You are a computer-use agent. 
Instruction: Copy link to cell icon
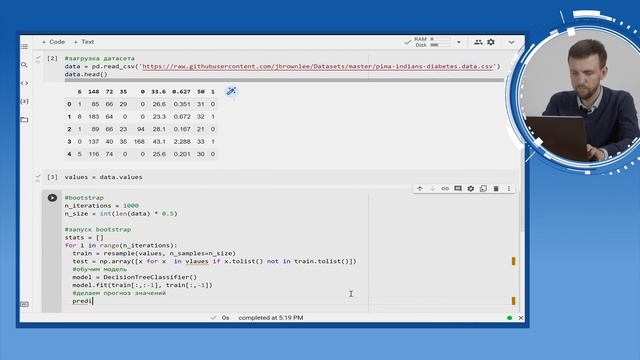[x=445, y=189]
